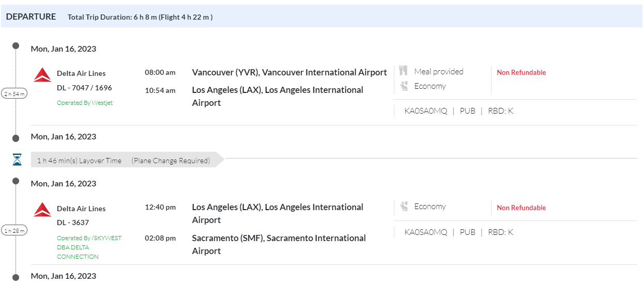
Task: Click the hourglass layover icon
Action: coord(17,160)
